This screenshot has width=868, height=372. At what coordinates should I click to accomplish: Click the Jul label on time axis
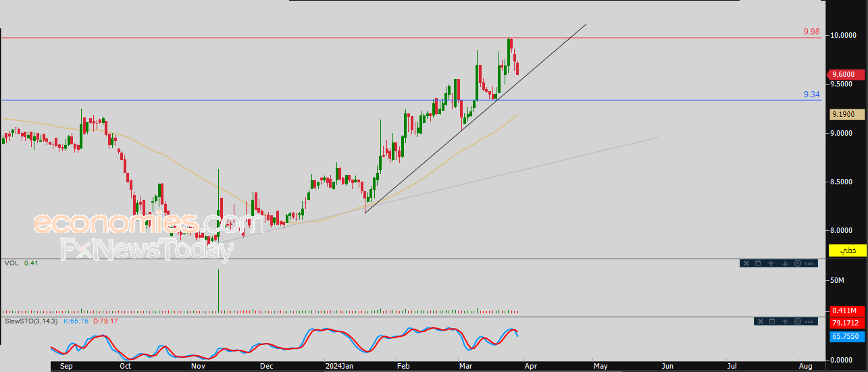732,366
